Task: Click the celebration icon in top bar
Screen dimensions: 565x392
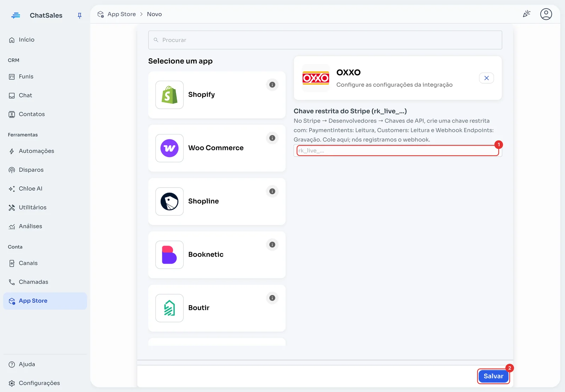Action: 527,14
